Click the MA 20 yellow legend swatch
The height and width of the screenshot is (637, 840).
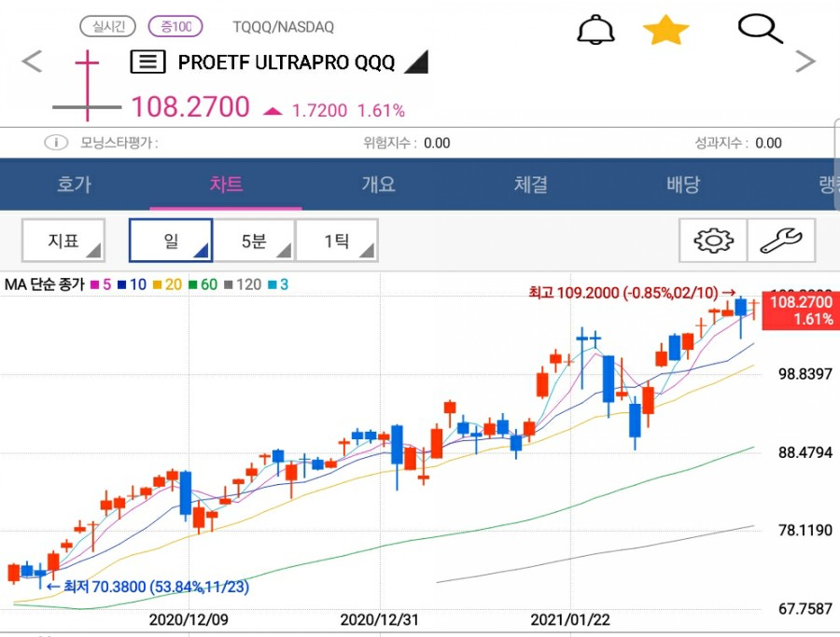(158, 284)
